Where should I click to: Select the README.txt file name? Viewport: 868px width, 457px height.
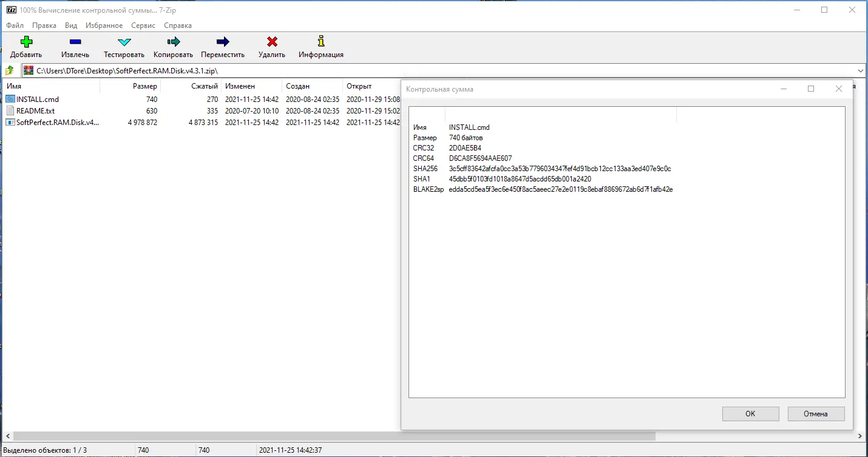[x=36, y=110]
